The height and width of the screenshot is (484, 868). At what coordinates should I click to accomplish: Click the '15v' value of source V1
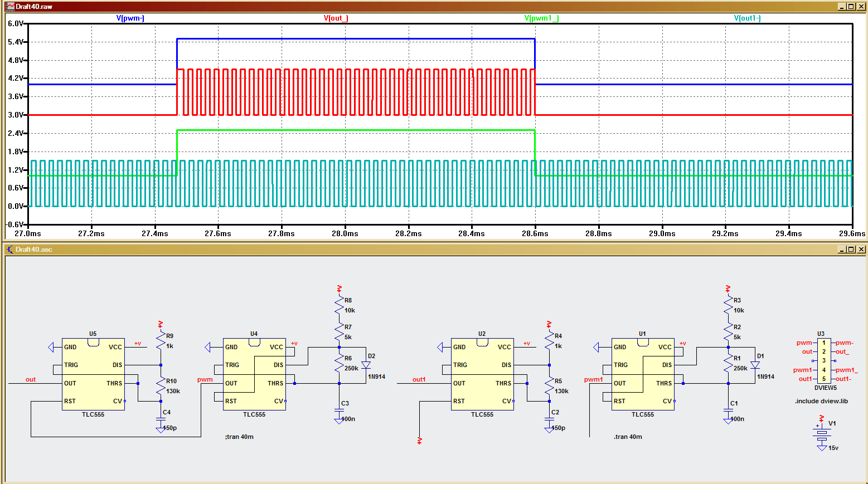click(x=833, y=448)
